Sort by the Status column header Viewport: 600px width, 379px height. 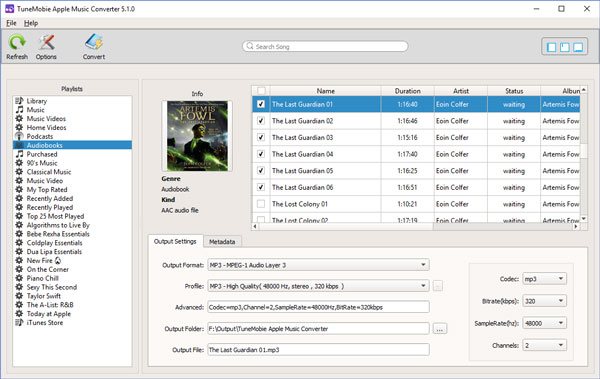click(x=514, y=91)
